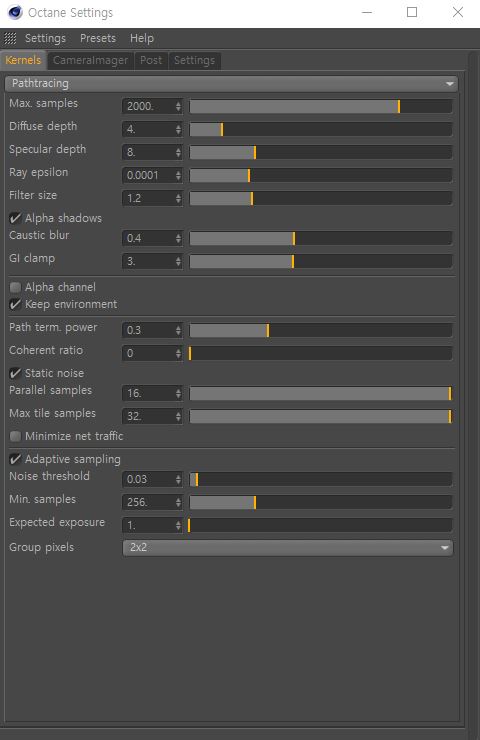Click the Parallel samples slider bar
480x740 pixels.
[x=321, y=393]
